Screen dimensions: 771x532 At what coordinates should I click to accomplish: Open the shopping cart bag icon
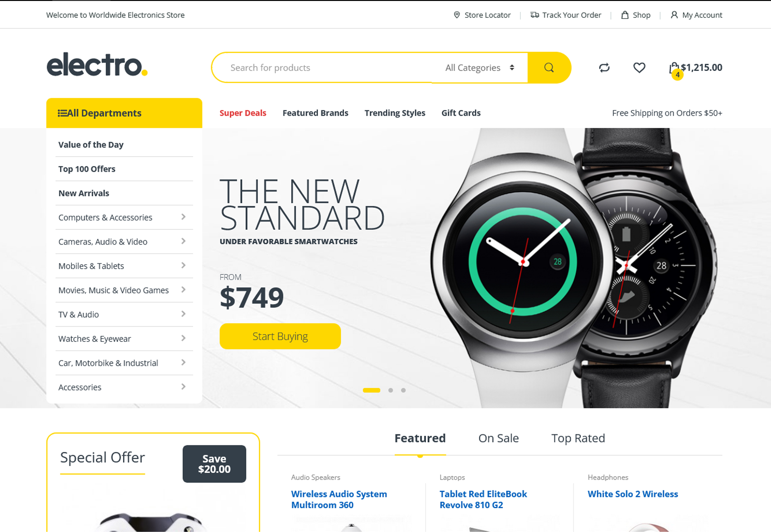(x=674, y=68)
